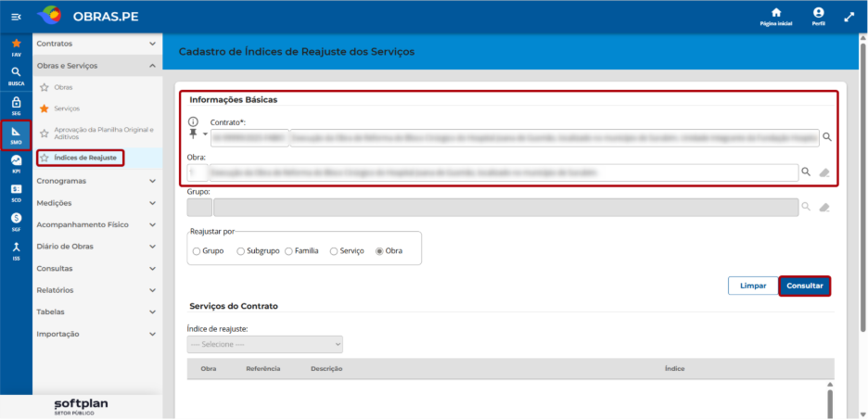Viewport: 868px width, 420px height.
Task: Open the Índice de reajuste dropdown
Action: pos(265,344)
